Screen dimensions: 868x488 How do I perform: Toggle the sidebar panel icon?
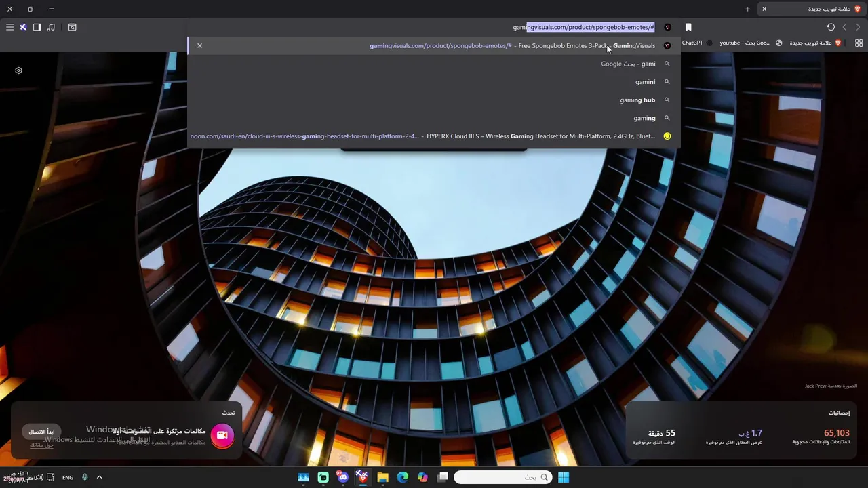(x=37, y=27)
